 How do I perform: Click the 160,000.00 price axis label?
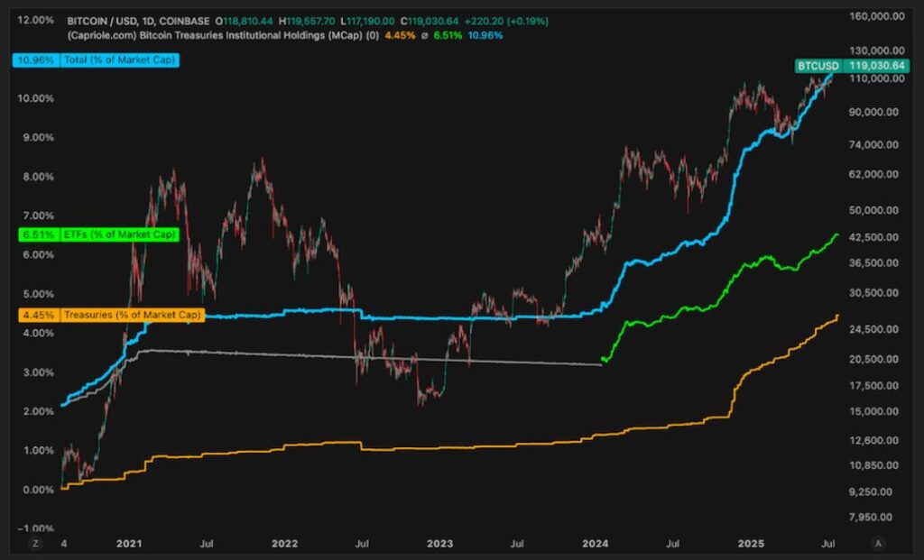877,15
